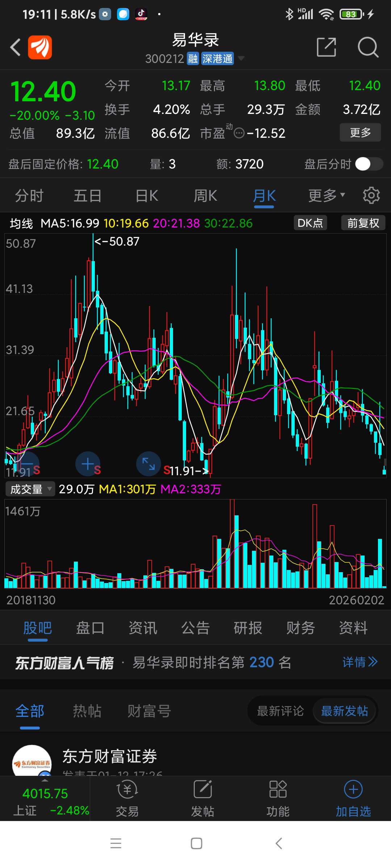Tap the start date 20181130
391x868 pixels.
pyautogui.click(x=31, y=600)
